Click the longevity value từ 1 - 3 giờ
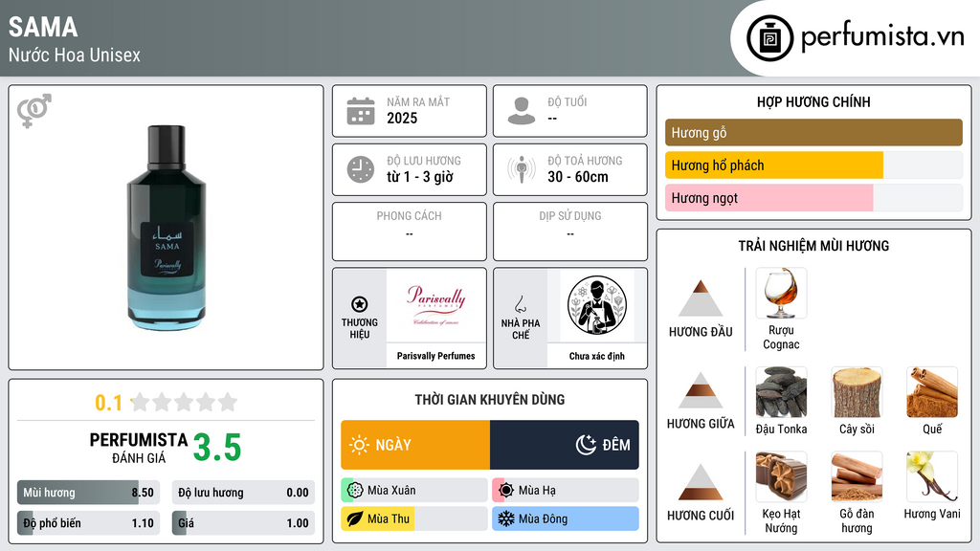The height and width of the screenshot is (551, 980). pos(420,177)
